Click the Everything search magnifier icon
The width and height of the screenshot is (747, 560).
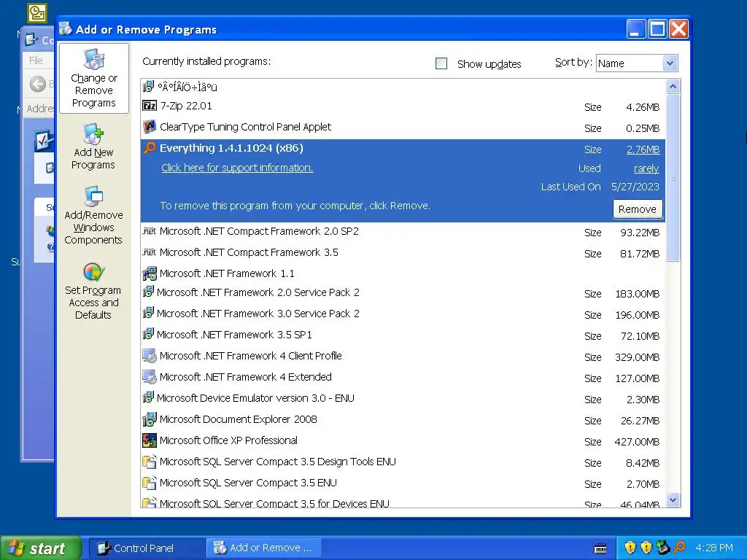click(150, 147)
